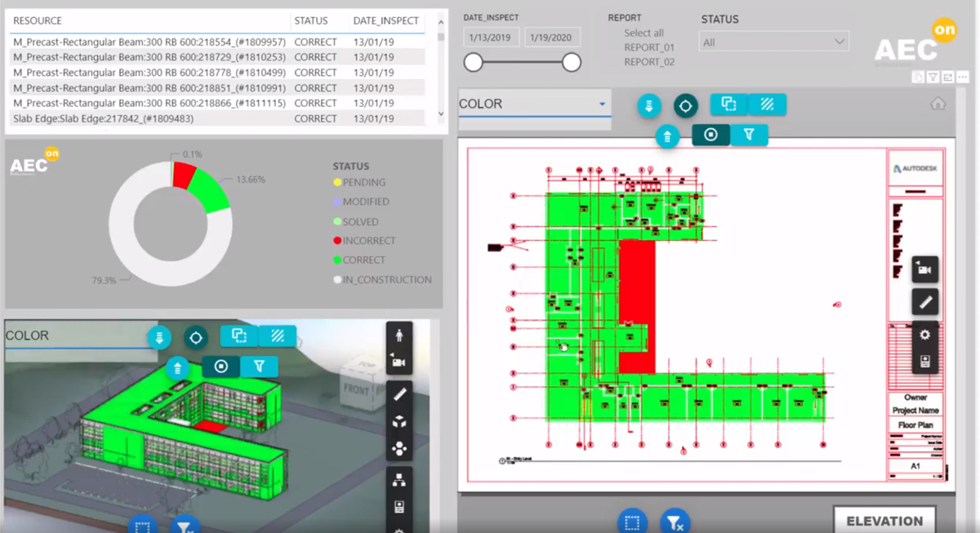The height and width of the screenshot is (533, 980).
Task: Click the overlapping squares button in the floor plan viewer
Action: (x=729, y=104)
